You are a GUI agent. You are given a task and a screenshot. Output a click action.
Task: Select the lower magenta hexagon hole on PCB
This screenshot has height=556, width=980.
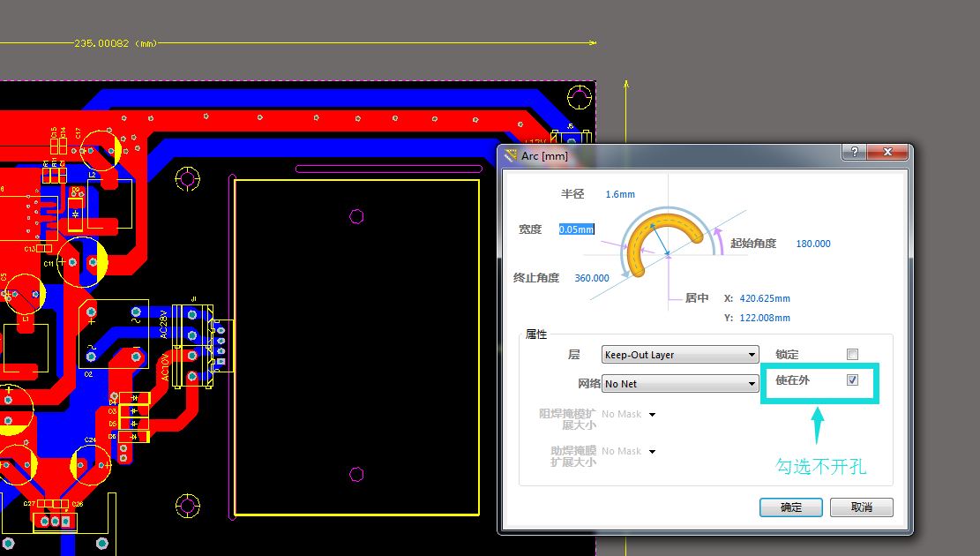[x=357, y=475]
